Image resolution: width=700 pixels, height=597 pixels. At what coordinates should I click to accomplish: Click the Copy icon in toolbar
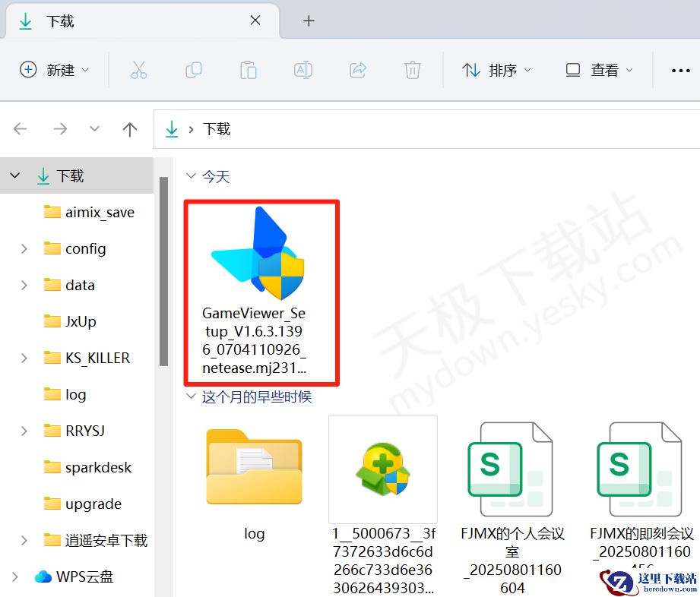[194, 70]
